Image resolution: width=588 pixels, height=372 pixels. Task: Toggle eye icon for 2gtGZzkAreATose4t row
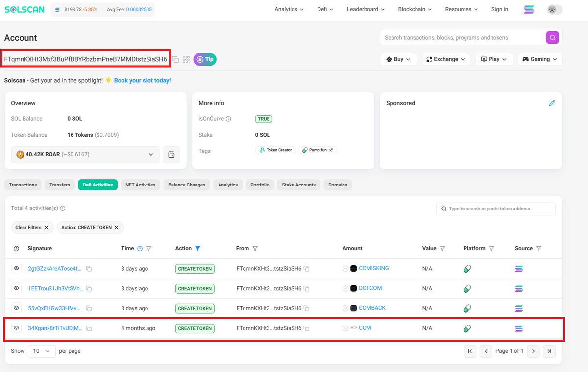(x=16, y=268)
